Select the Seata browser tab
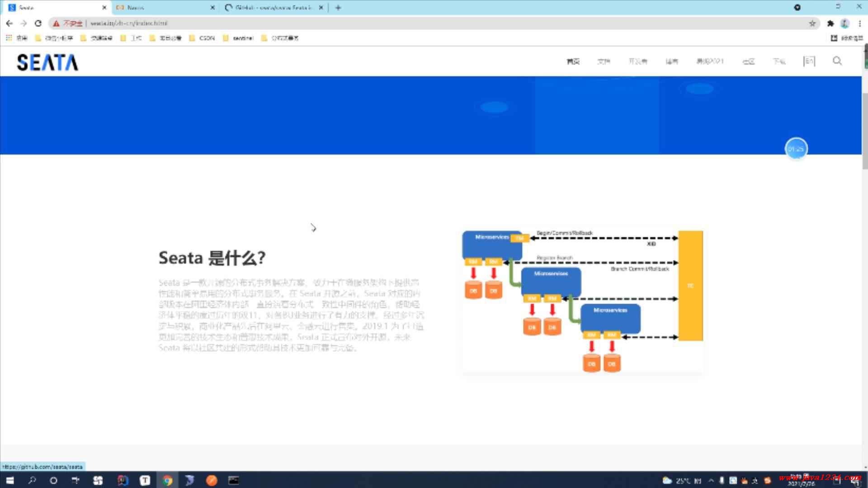 click(x=57, y=7)
